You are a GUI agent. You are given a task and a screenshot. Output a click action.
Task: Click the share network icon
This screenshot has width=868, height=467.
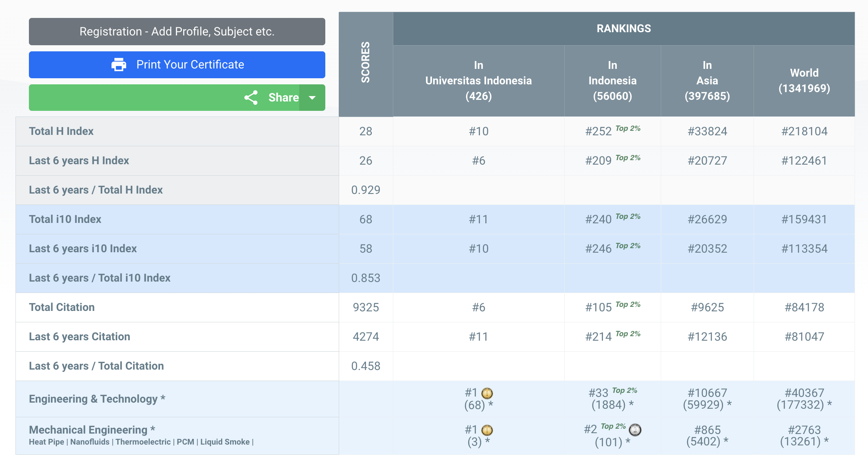pyautogui.click(x=251, y=98)
